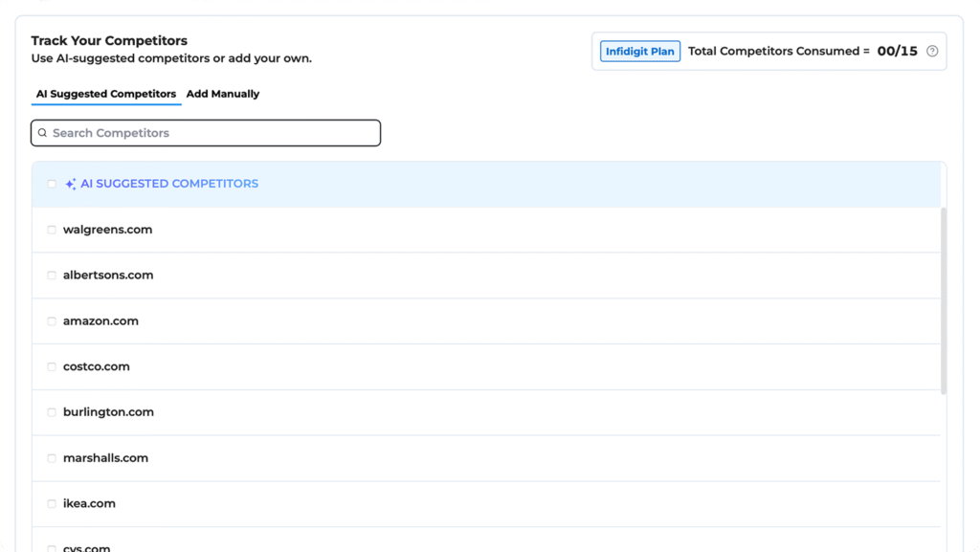Click the magnifier icon in search box

[x=42, y=133]
